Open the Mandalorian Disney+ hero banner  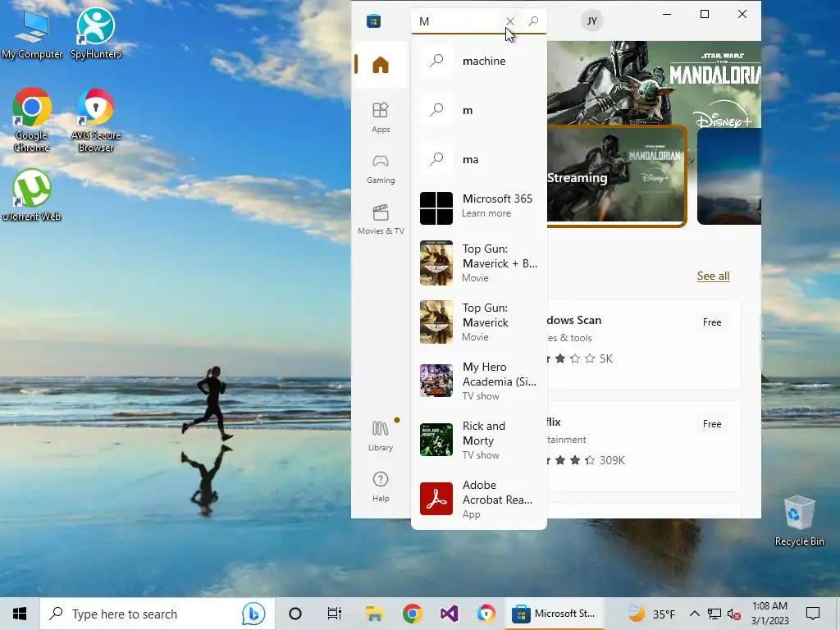coord(654,84)
